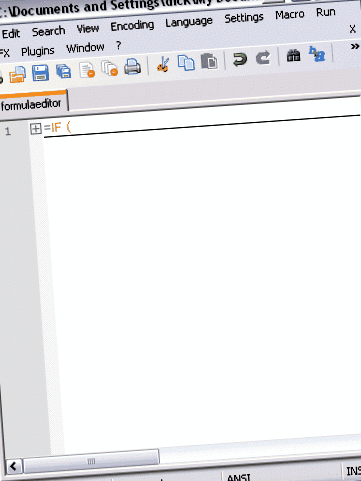
Task: Open the View menu
Action: click(x=88, y=29)
